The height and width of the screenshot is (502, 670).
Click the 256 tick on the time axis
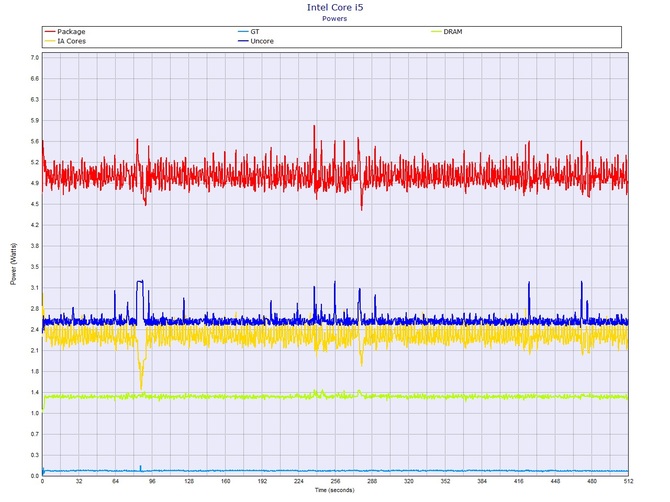[335, 481]
